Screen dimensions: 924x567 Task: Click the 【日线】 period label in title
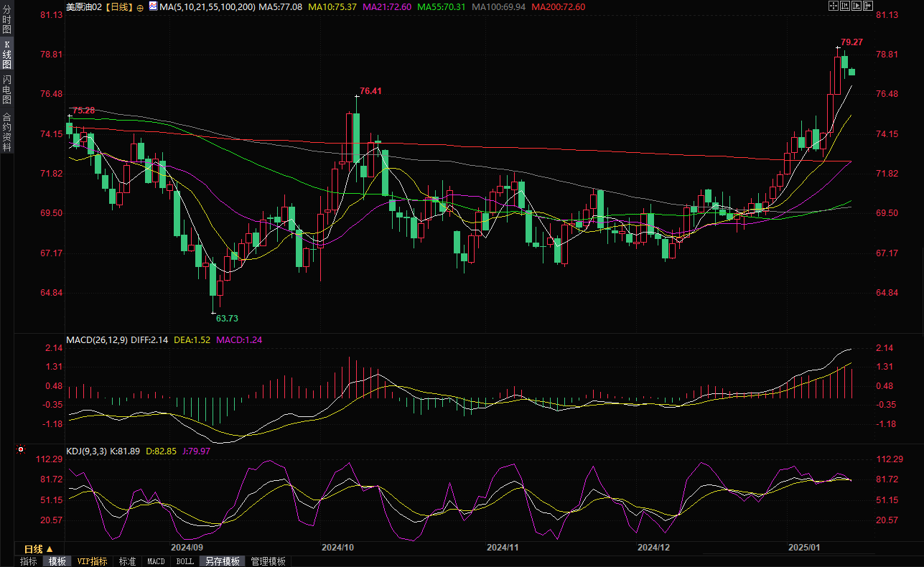[119, 7]
